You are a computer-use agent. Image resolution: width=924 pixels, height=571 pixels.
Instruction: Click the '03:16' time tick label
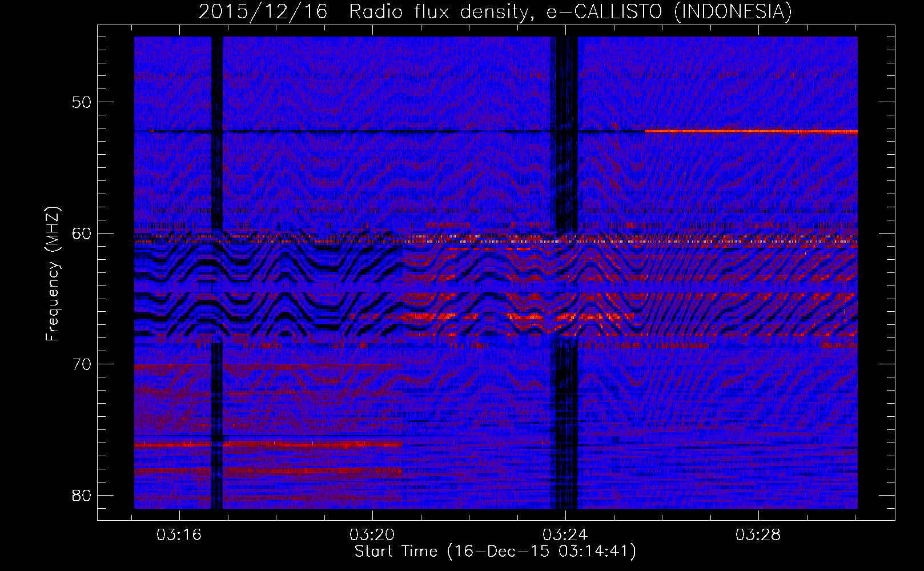[179, 535]
